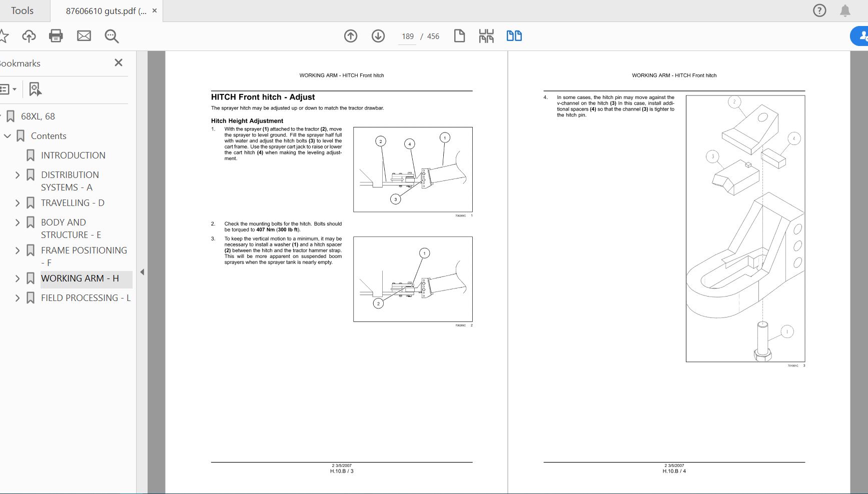Open bookmarks options dropdown menu
The height and width of the screenshot is (494, 868).
[x=8, y=89]
